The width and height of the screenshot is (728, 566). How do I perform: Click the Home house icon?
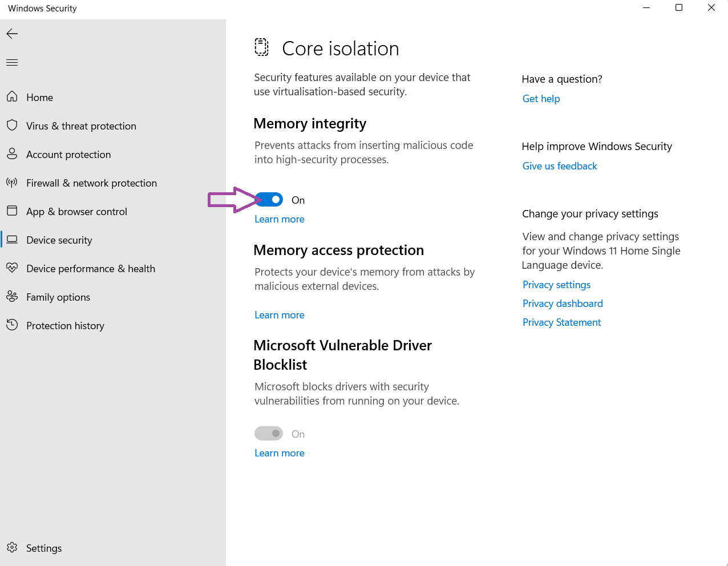click(12, 97)
